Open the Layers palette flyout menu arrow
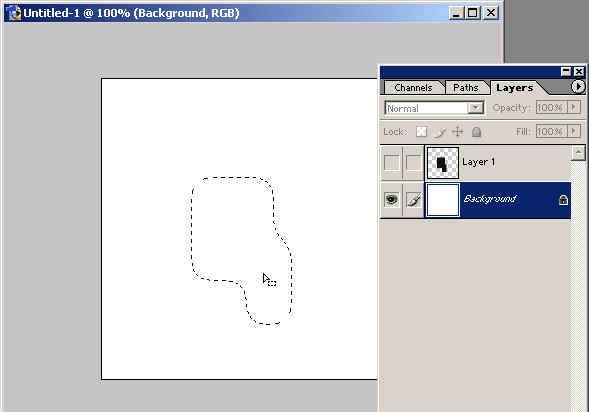This screenshot has height=412, width=589. click(578, 87)
